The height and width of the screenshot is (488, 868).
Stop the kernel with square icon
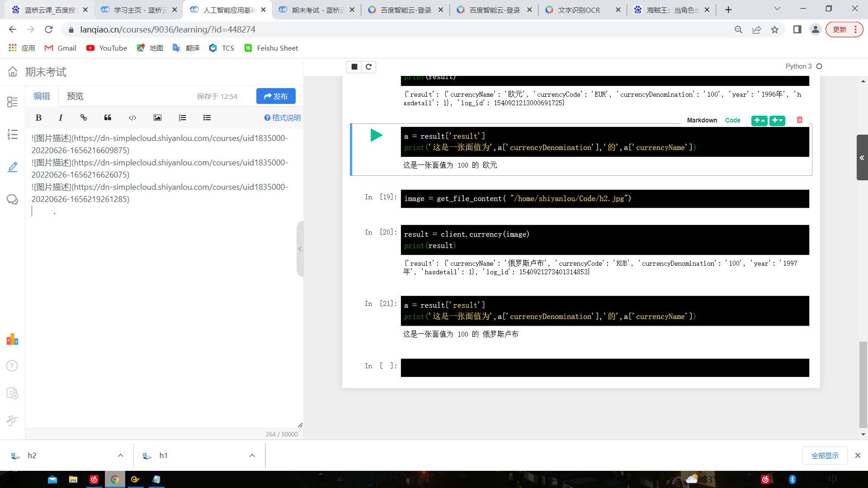(x=354, y=67)
